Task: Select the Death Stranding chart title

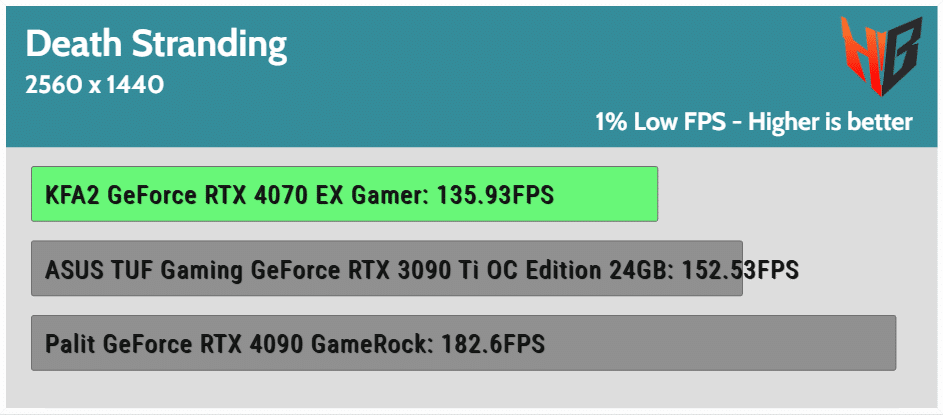Action: point(156,46)
